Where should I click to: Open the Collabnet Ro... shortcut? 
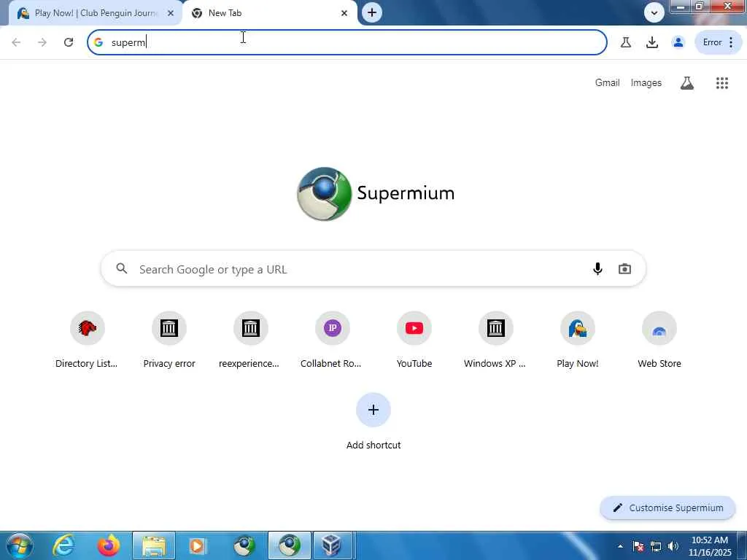point(332,340)
